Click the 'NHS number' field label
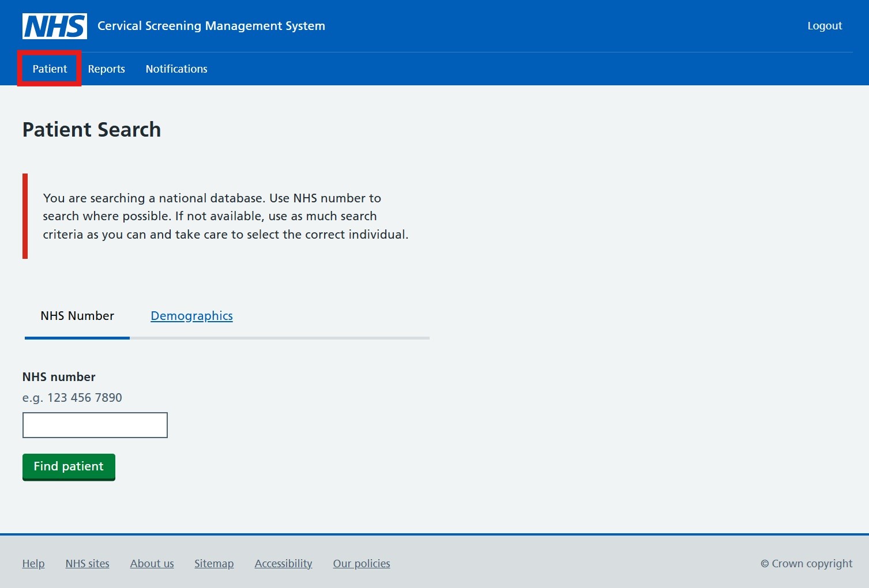 click(59, 377)
